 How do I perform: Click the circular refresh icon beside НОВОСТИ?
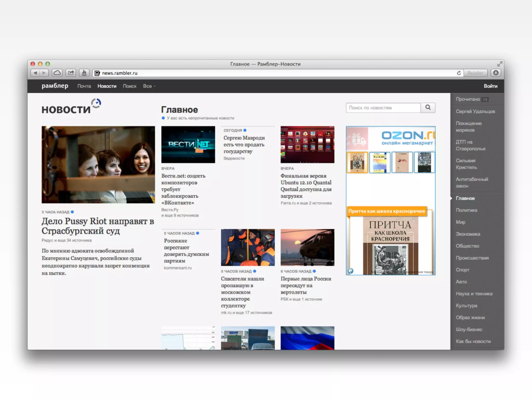96,103
